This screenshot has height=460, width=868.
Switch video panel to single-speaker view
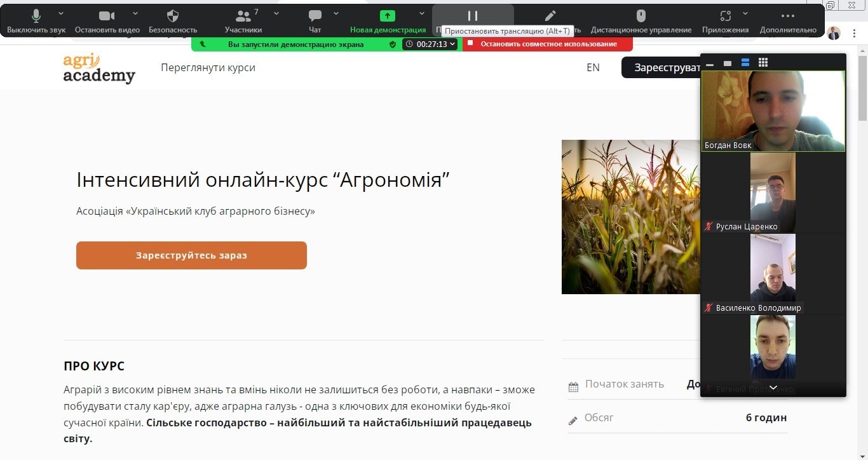tap(728, 63)
